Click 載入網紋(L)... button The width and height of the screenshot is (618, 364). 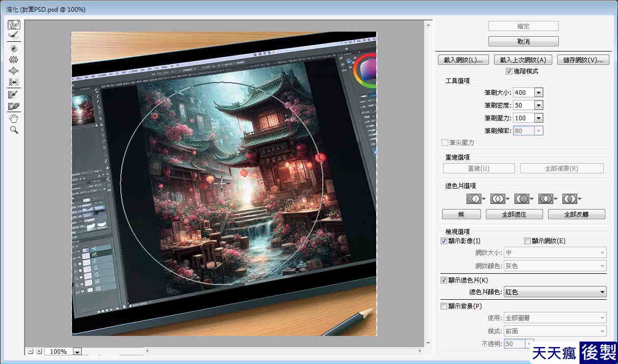(463, 60)
